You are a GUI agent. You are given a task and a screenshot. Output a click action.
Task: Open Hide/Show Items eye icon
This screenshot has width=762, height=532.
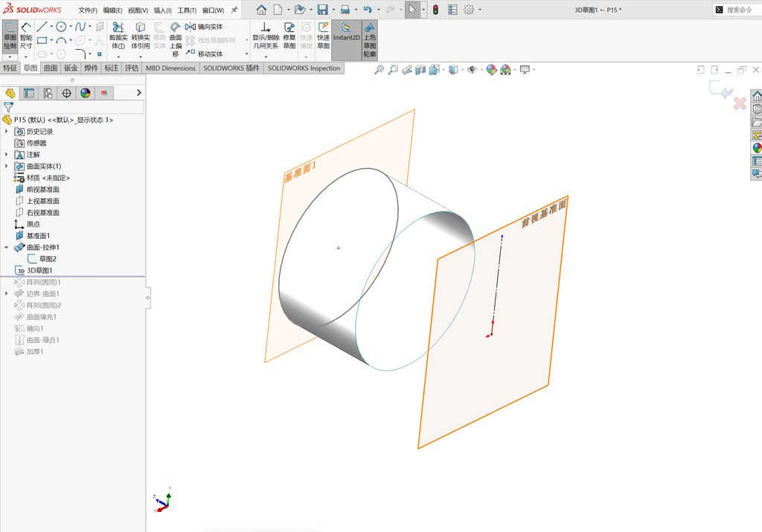tap(472, 70)
